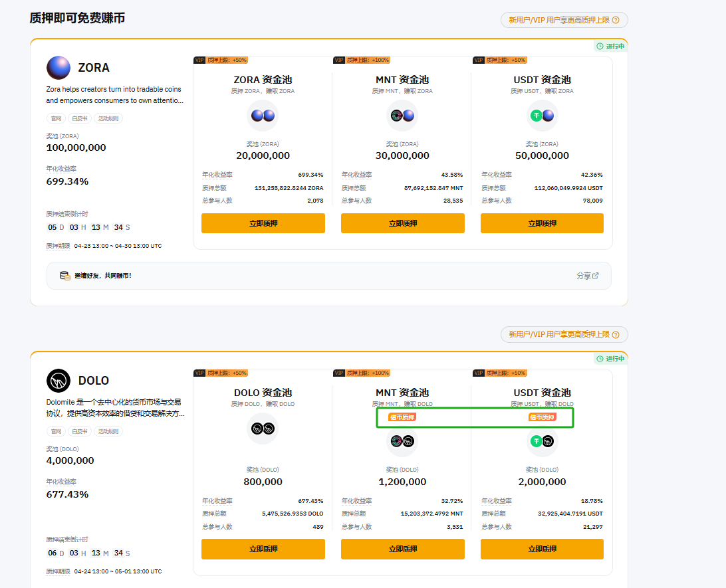Screen dimensions: 726x588
Task: Click the clock icon in DOLO 进行中 badge
Action: coord(600,359)
